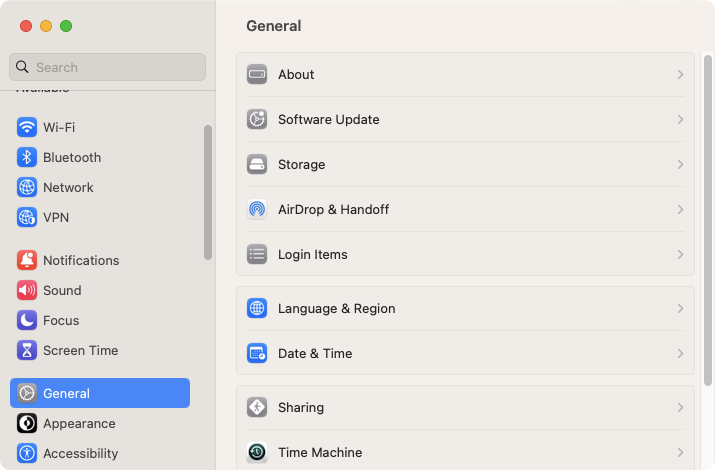Viewport: 715px width, 470px height.
Task: Select Appearance label in sidebar
Action: pos(79,424)
